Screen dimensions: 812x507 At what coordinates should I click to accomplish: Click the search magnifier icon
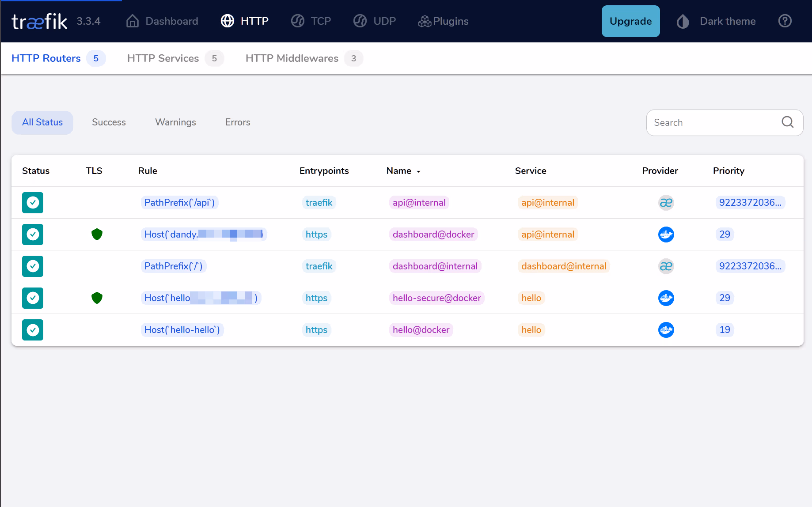click(x=787, y=122)
